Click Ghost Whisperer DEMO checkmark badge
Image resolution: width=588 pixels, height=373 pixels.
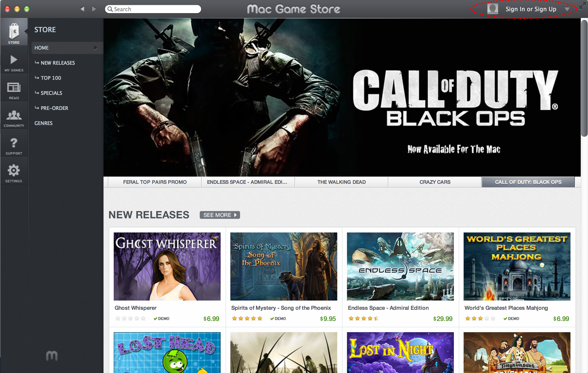[161, 319]
